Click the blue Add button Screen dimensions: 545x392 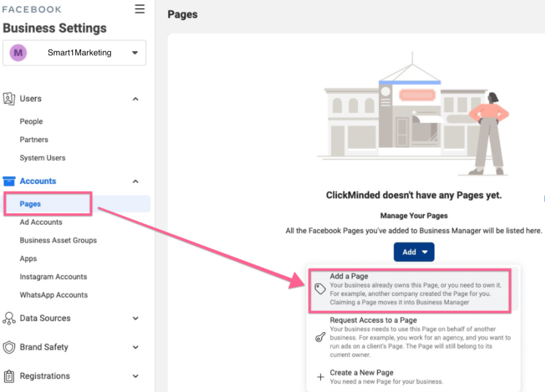tap(414, 252)
